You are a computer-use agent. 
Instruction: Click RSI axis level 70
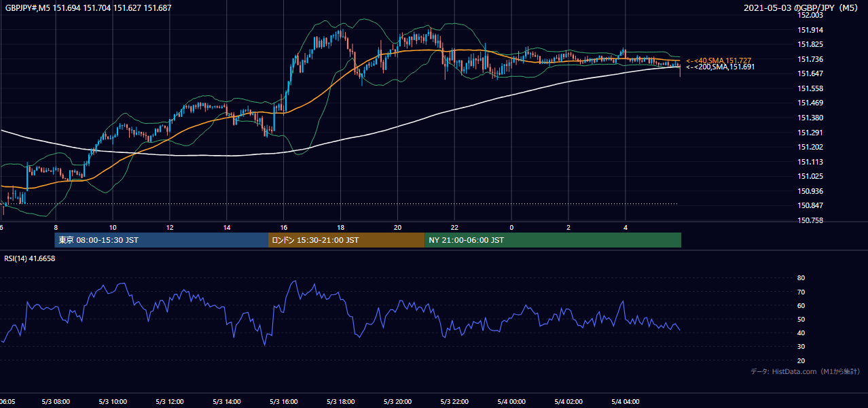click(801, 292)
